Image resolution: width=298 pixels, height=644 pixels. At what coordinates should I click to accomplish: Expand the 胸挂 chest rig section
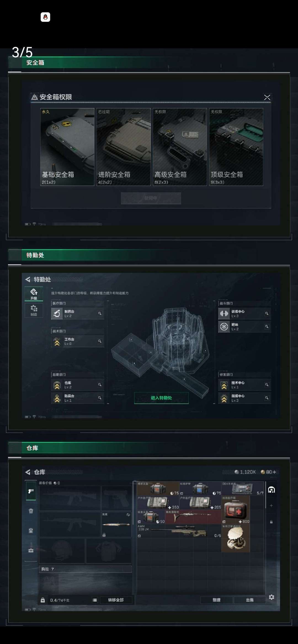pos(85,569)
